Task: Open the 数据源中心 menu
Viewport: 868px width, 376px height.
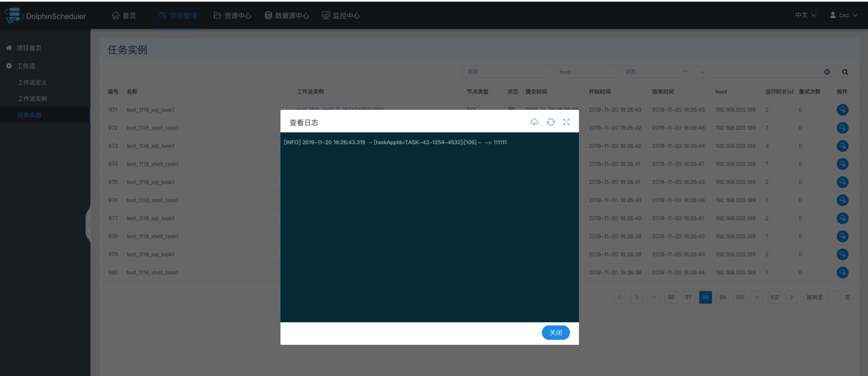Action: (287, 16)
